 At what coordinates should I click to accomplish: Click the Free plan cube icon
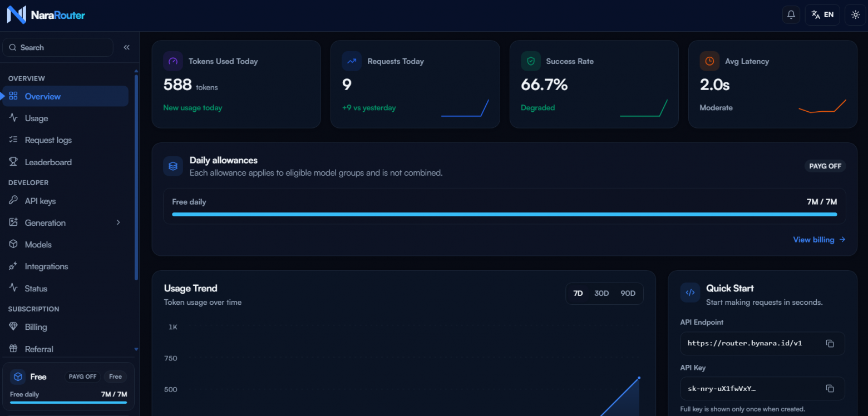pyautogui.click(x=18, y=377)
